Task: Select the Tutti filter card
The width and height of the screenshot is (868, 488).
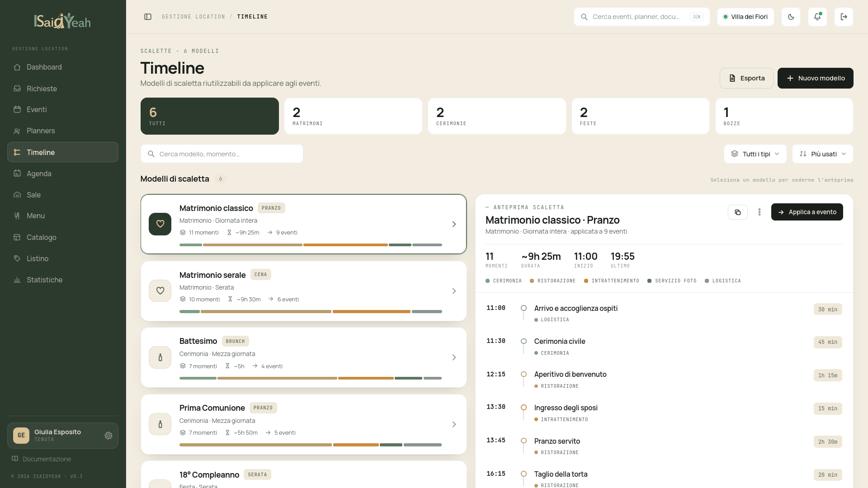Action: [210, 116]
